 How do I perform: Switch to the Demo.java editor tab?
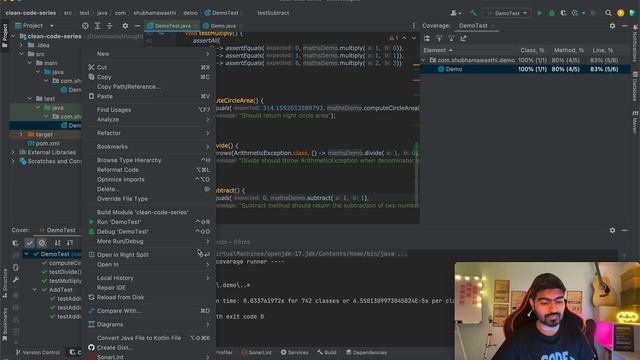pos(220,26)
